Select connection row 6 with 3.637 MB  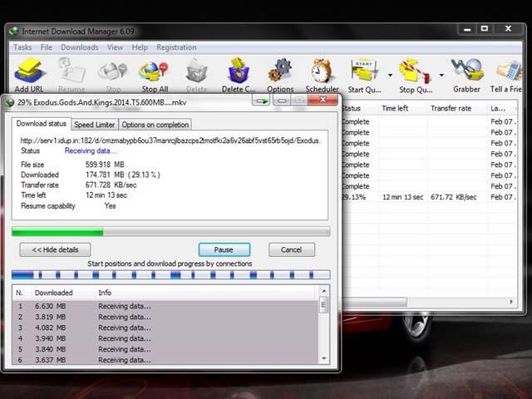165,360
